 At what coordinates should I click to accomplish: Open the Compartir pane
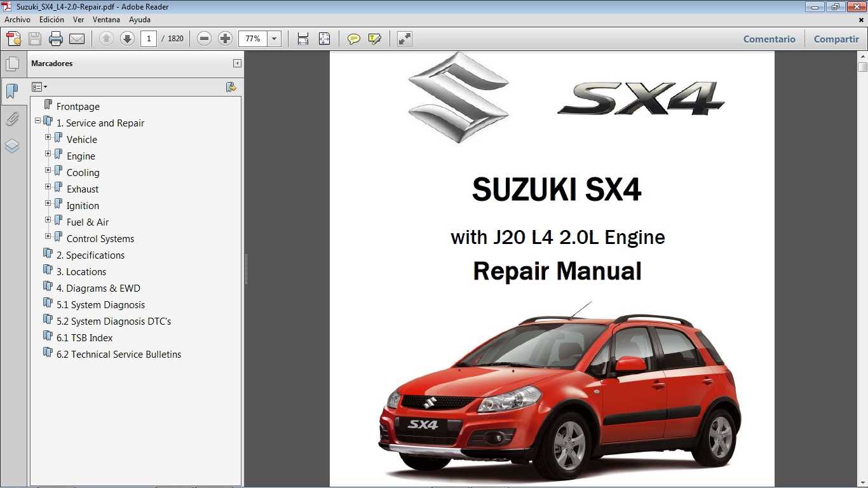click(836, 39)
